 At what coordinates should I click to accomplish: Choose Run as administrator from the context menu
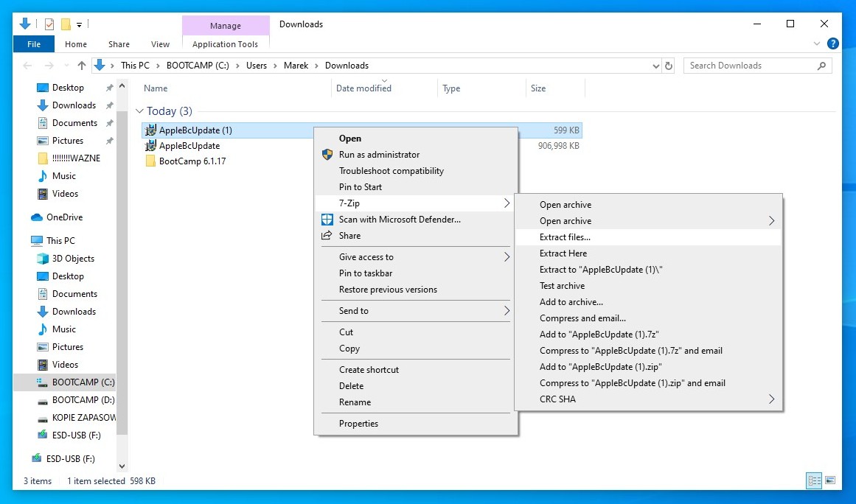416,155
